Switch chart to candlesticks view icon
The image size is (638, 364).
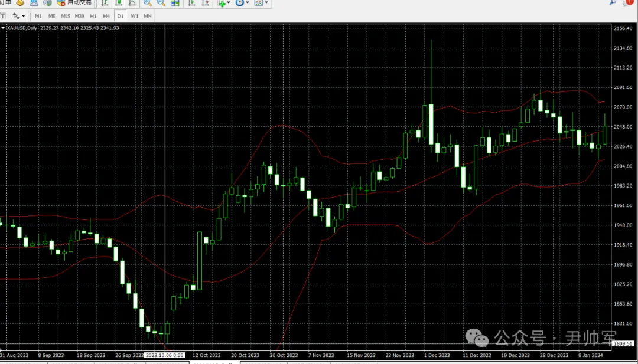(x=119, y=3)
